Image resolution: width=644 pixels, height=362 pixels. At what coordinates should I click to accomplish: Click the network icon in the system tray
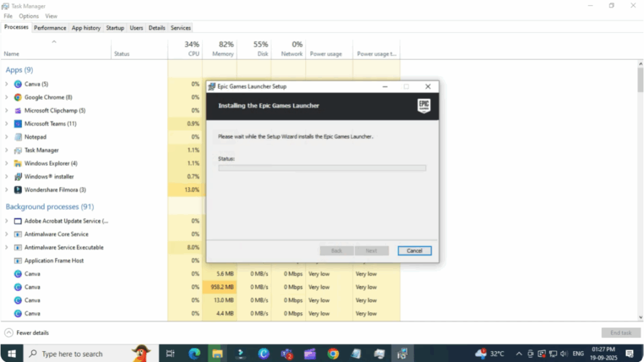[552, 353]
